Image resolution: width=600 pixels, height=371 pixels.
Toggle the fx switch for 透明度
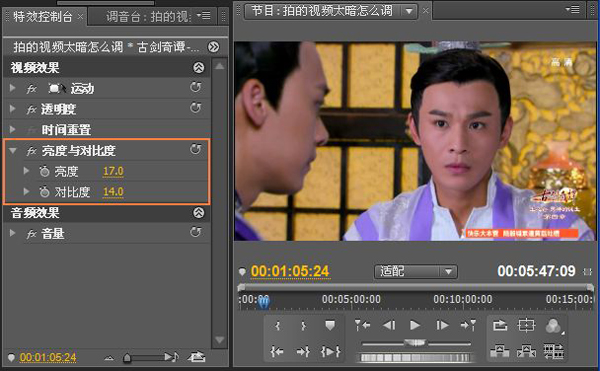(x=32, y=110)
